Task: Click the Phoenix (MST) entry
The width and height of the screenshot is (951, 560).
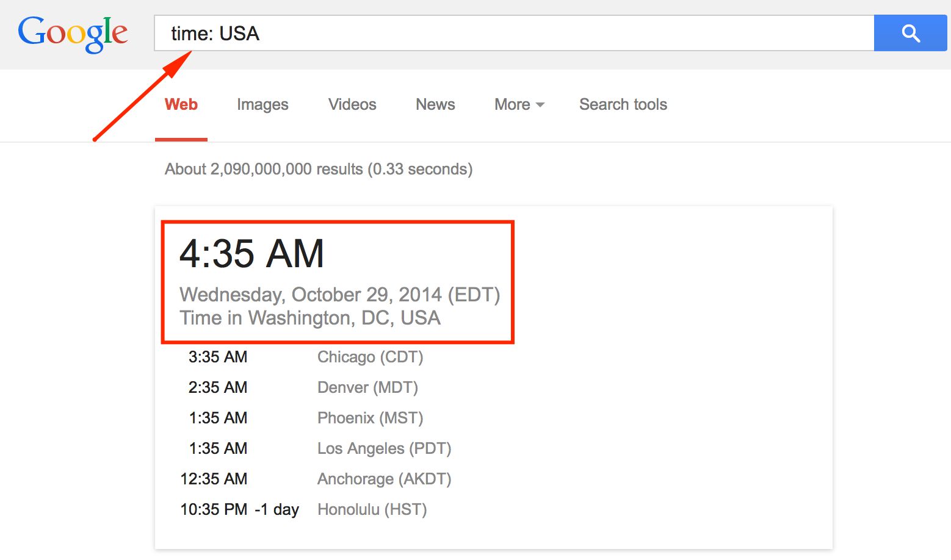Action: click(370, 418)
